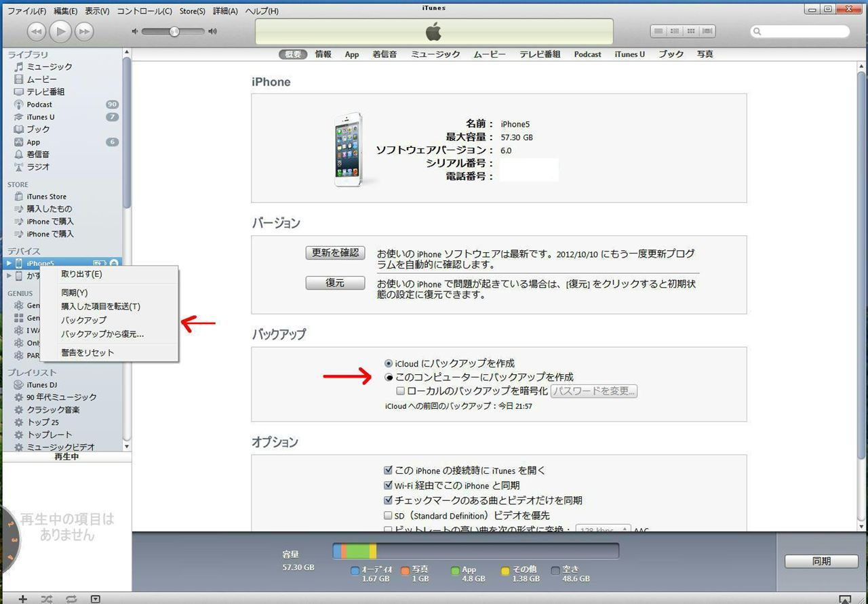Adjust the volume slider
This screenshot has width=868, height=604.
174,31
